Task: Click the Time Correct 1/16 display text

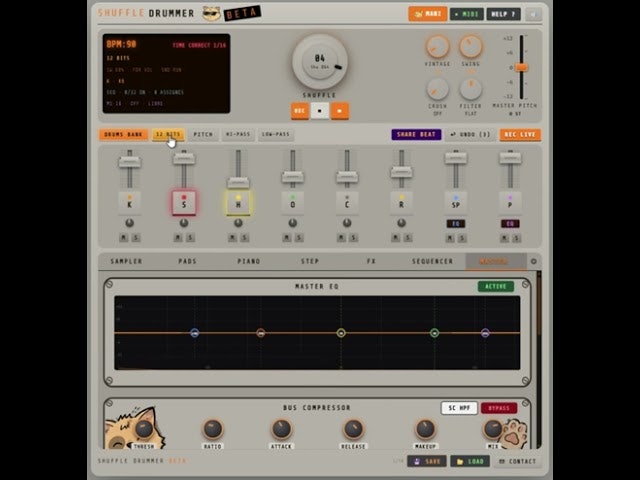Action: click(199, 45)
